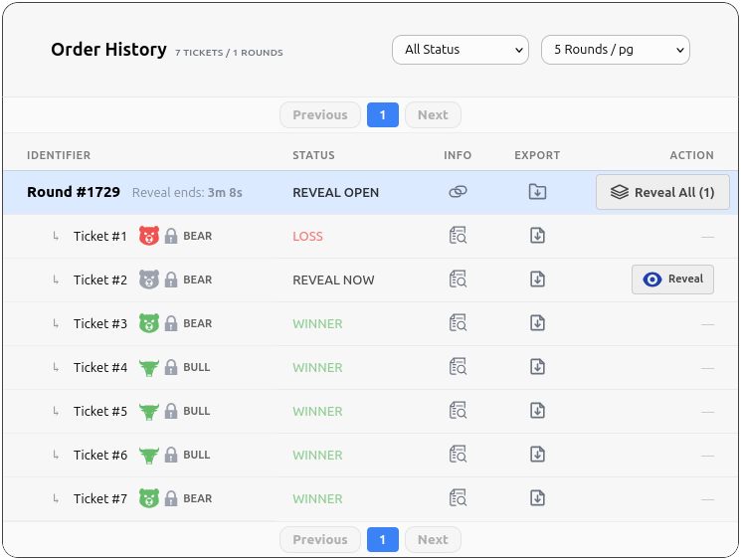Viewport: 741px width, 560px height.
Task: Click the bottom Previous pagination button
Action: pos(320,540)
